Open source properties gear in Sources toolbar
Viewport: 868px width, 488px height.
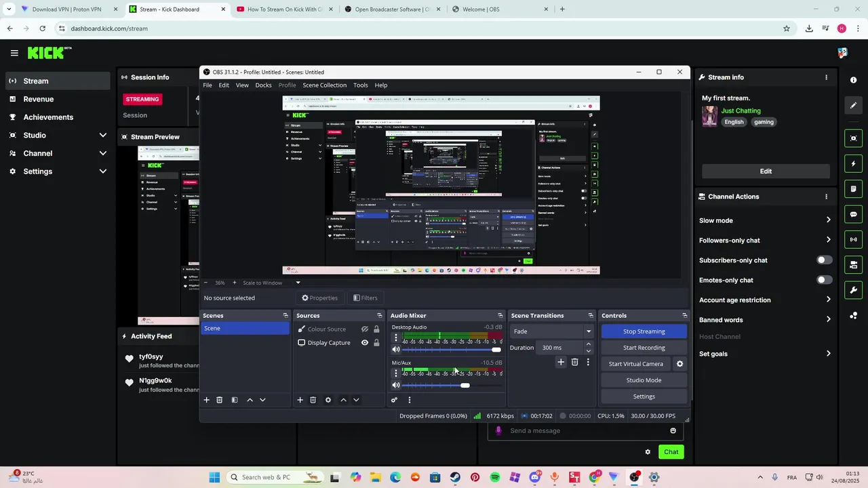[x=328, y=400]
